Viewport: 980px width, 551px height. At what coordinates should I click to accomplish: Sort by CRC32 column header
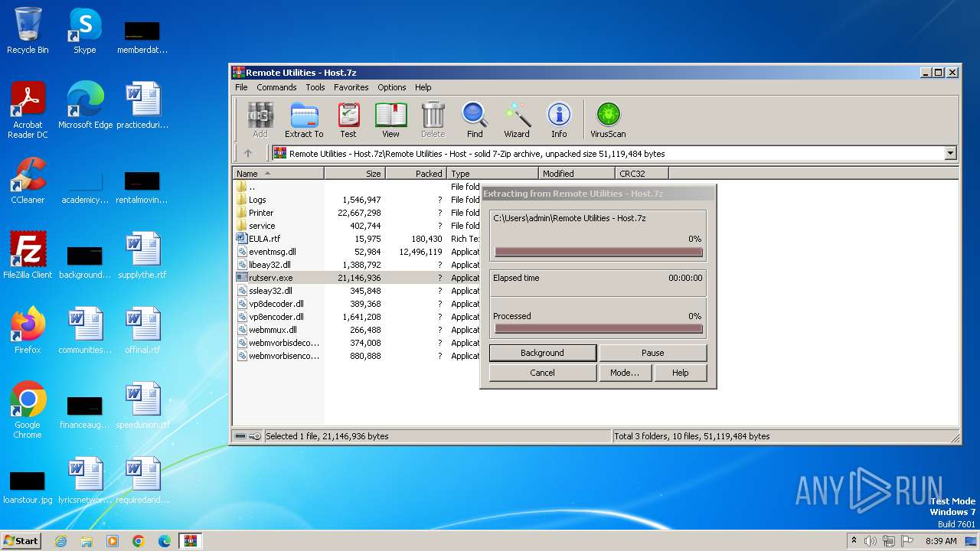(x=642, y=174)
